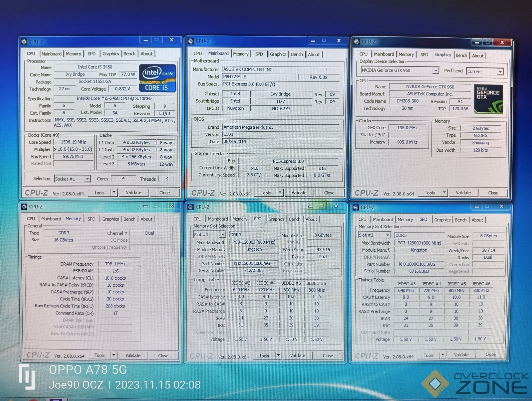532x401 pixels.
Task: Click the CPU-Z title icon in the Processor window
Action: 24,42
